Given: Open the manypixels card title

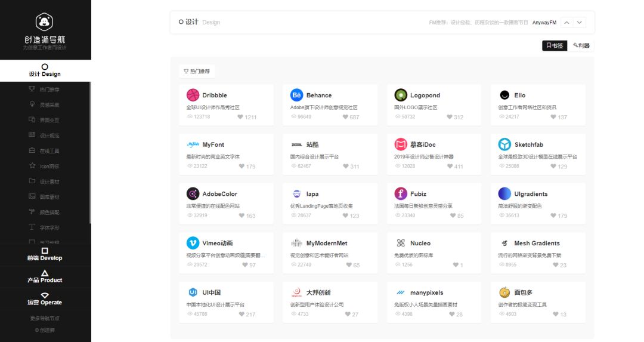Looking at the screenshot, I should pyautogui.click(x=427, y=292).
